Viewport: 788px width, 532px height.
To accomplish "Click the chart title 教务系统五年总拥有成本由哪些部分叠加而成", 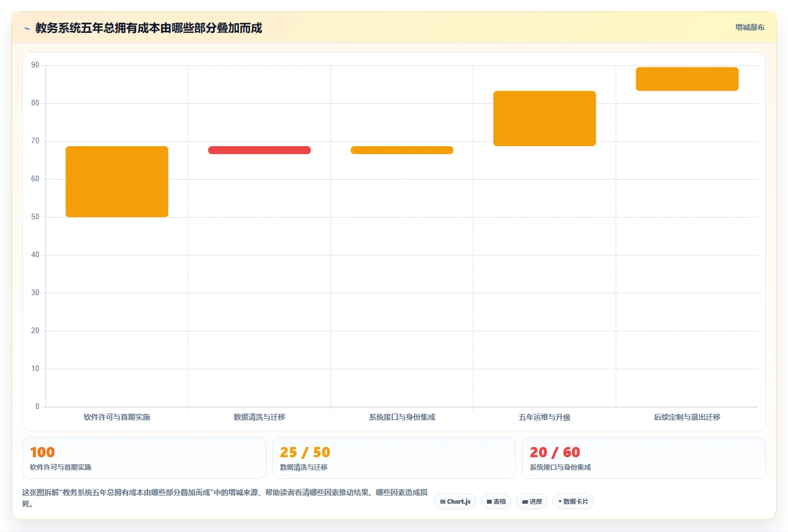I will [x=149, y=28].
